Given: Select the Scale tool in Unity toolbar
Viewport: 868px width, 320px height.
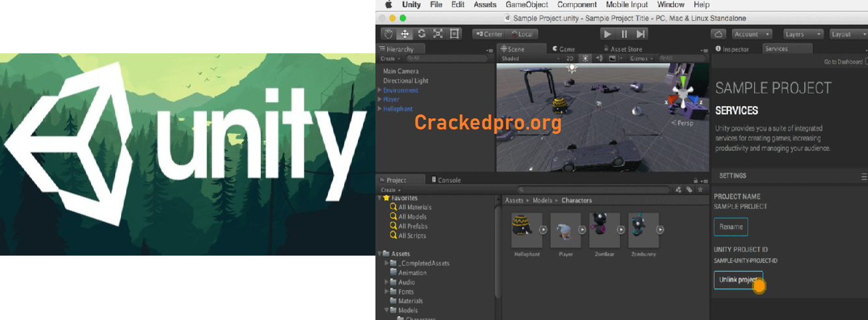Looking at the screenshot, I should tap(438, 34).
